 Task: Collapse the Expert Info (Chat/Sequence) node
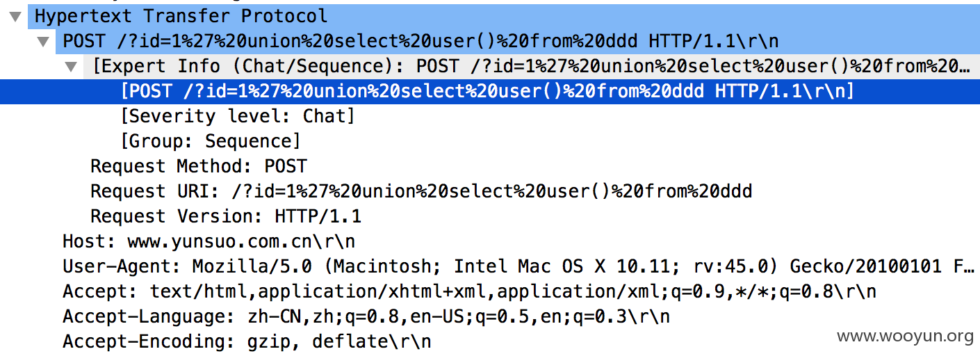click(x=71, y=67)
